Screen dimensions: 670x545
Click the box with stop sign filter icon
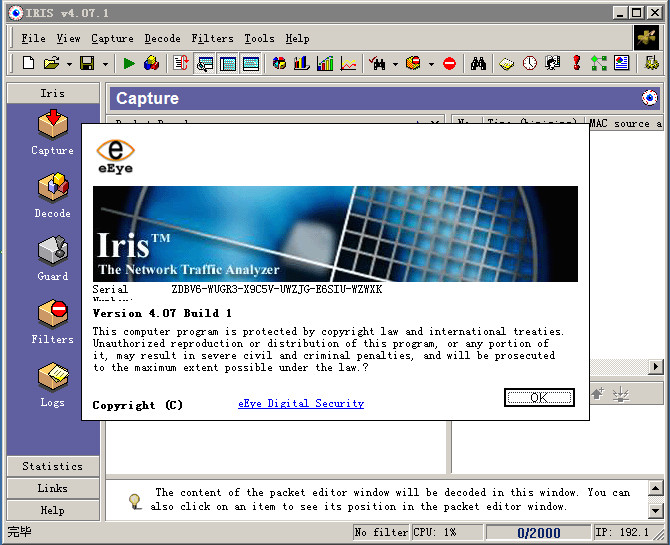tap(413, 63)
